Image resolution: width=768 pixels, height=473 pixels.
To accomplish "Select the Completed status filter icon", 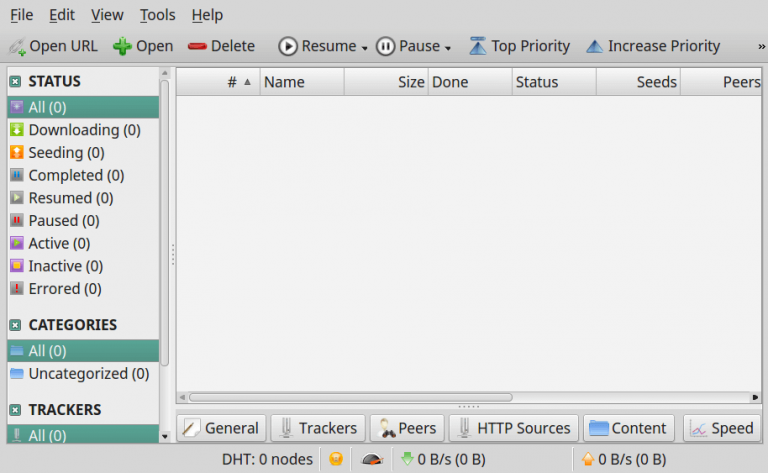I will [x=17, y=175].
